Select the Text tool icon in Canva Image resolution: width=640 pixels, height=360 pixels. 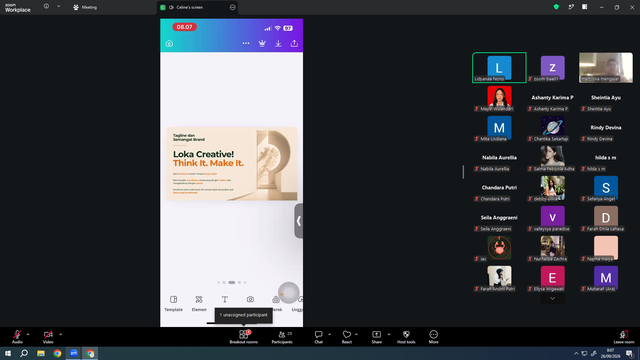pos(224,300)
